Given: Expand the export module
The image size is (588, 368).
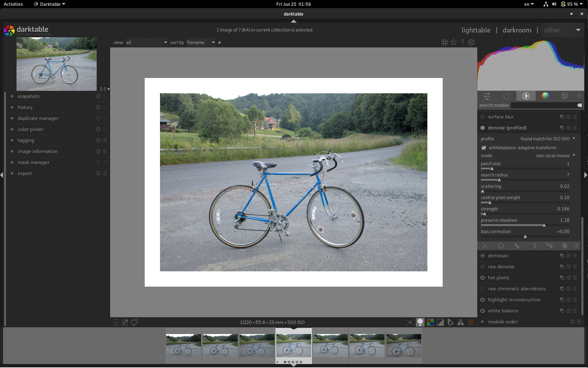Looking at the screenshot, I should pyautogui.click(x=25, y=173).
